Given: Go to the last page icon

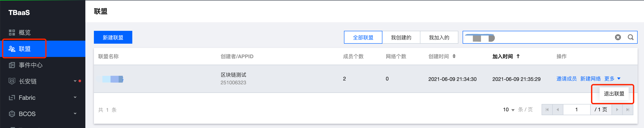Looking at the screenshot, I should [628, 110].
